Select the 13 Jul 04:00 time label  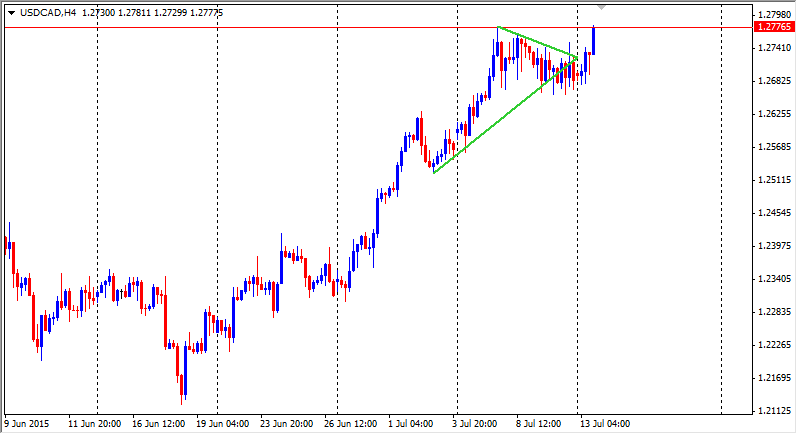(x=605, y=423)
